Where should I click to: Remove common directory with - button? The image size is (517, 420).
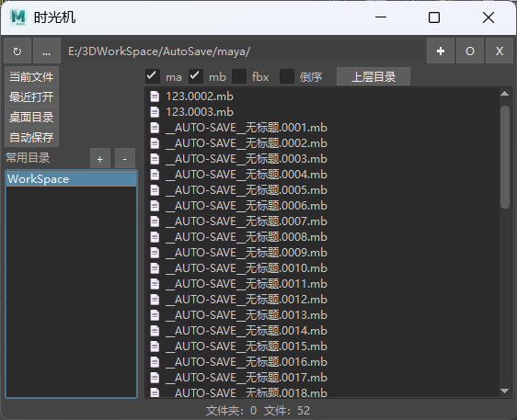124,159
